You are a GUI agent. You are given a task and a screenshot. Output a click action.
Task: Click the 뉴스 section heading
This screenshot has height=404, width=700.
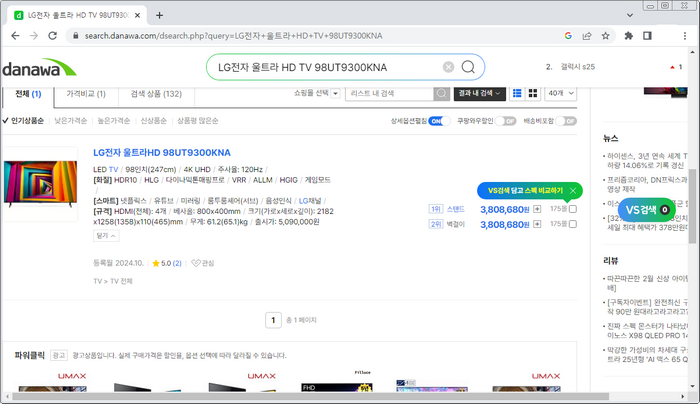coord(610,138)
